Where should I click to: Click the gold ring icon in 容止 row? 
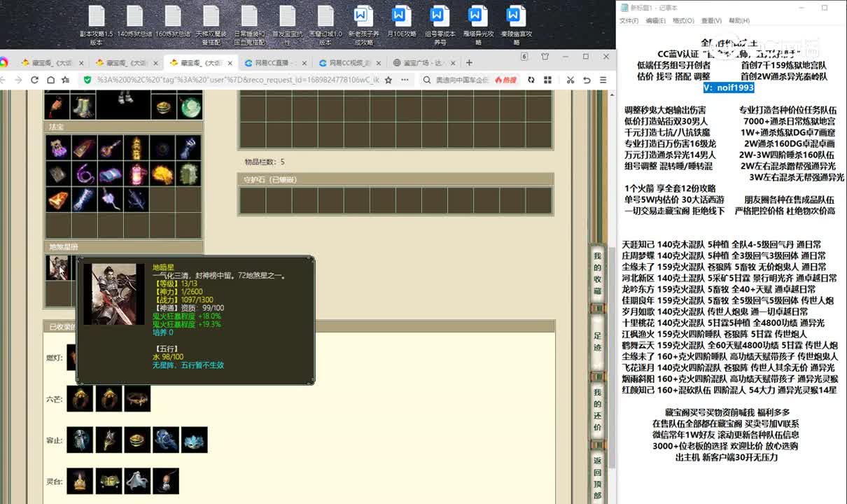pyautogui.click(x=138, y=440)
